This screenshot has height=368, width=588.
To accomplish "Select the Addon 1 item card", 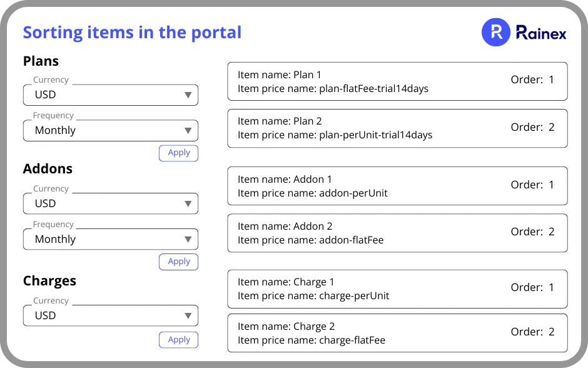I will coord(397,186).
